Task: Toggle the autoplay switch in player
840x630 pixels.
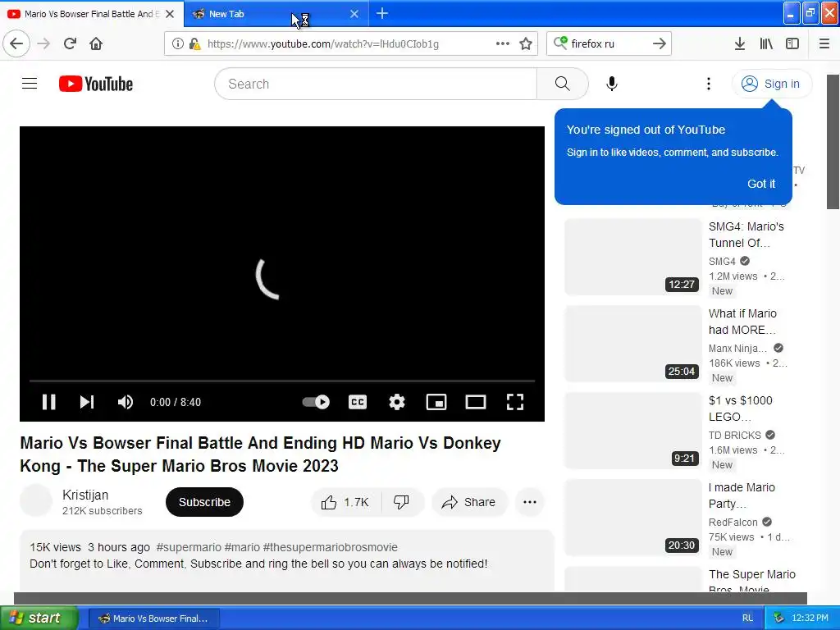Action: 316,402
